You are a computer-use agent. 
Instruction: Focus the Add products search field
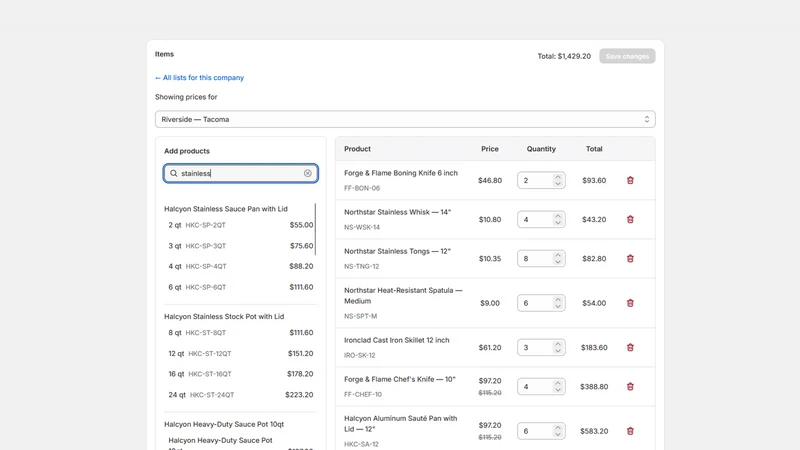click(x=241, y=173)
